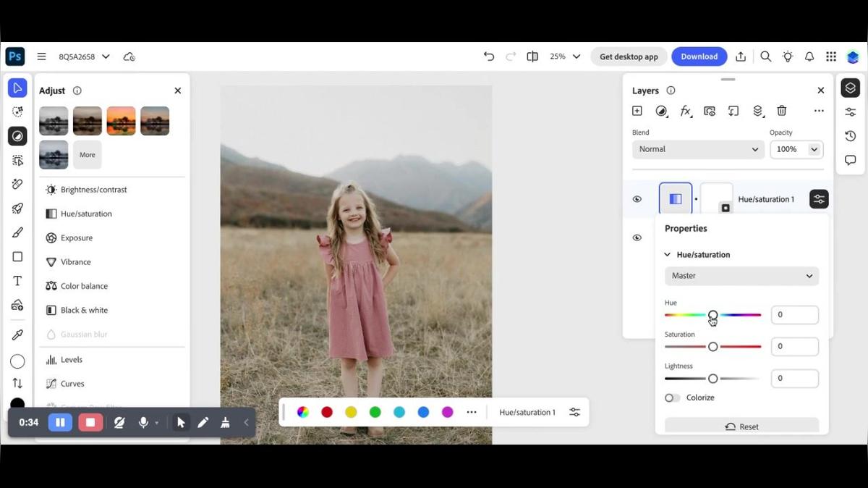Open layer effects fx menu

pos(685,111)
